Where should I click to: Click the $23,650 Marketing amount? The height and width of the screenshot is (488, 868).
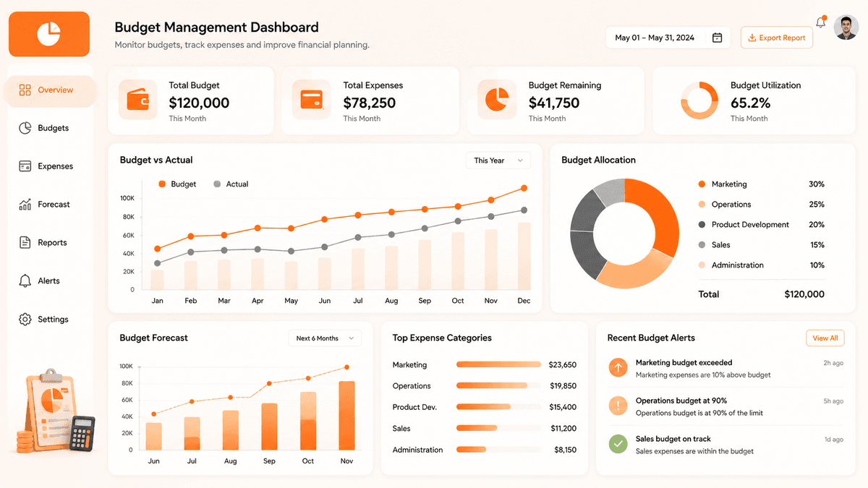tap(563, 365)
